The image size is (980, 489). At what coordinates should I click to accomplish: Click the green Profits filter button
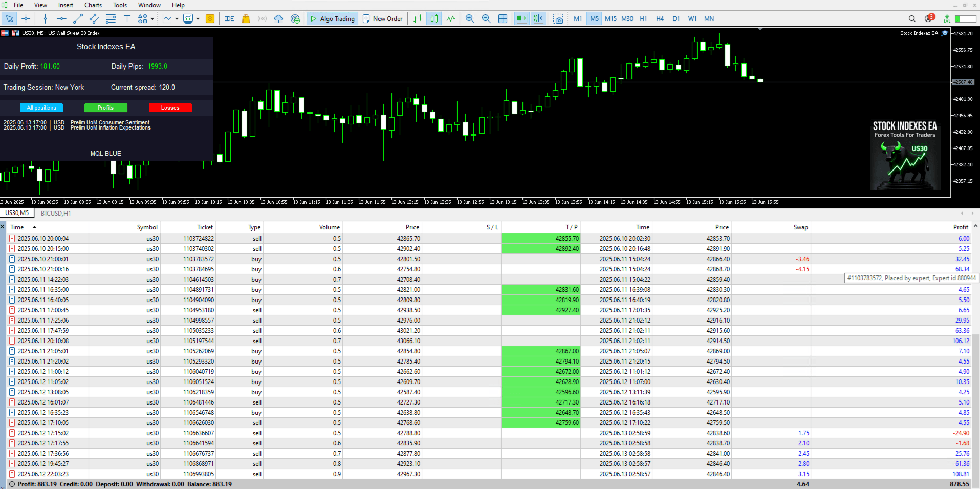(105, 108)
